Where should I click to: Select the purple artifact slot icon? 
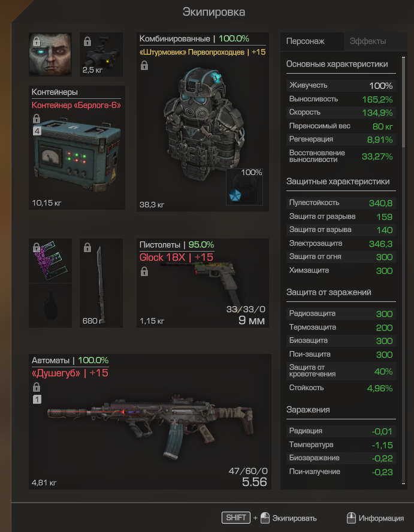[x=50, y=261]
